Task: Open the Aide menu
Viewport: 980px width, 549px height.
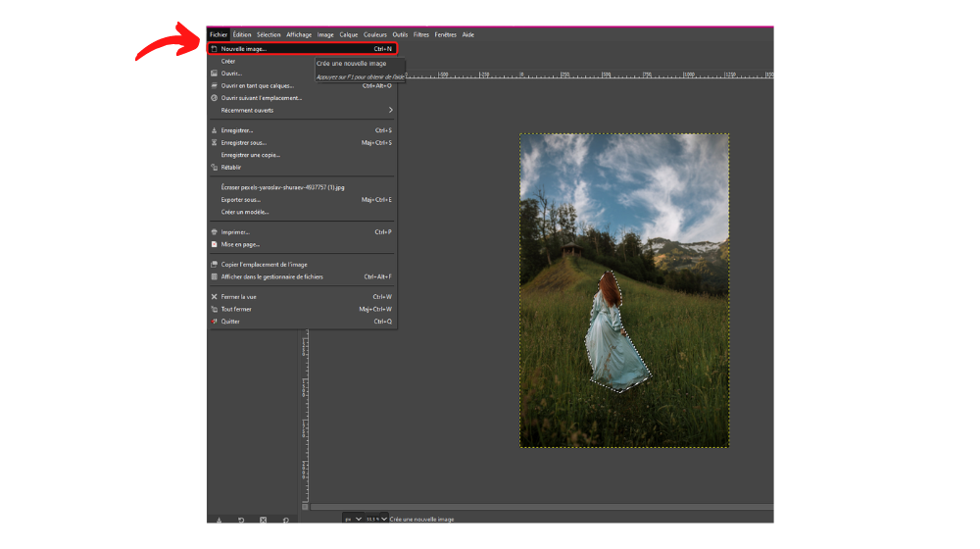Action: [468, 35]
